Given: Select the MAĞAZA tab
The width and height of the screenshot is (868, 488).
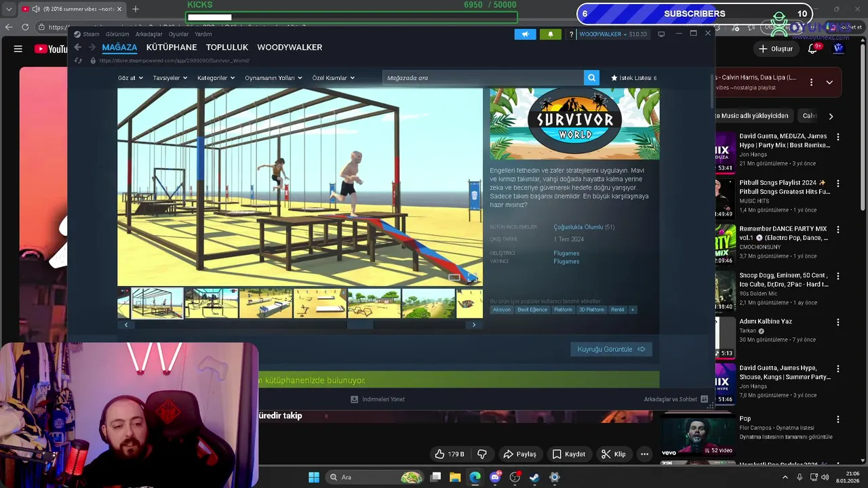Looking at the screenshot, I should click(x=119, y=47).
